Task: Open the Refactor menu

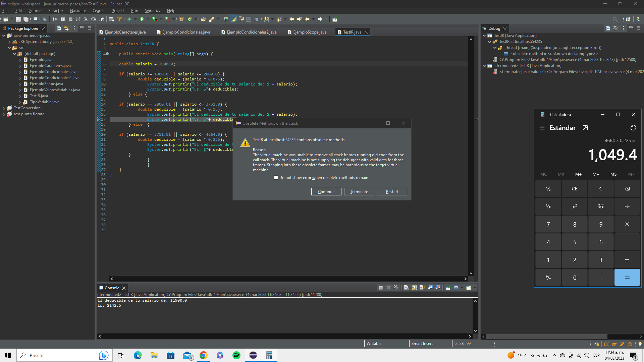Action: tap(55, 11)
